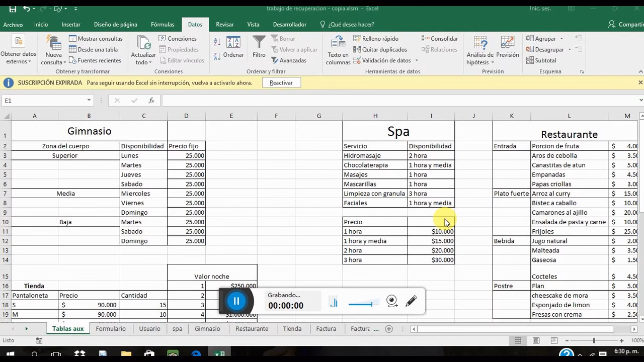Click the insert function fx icon

click(x=151, y=101)
